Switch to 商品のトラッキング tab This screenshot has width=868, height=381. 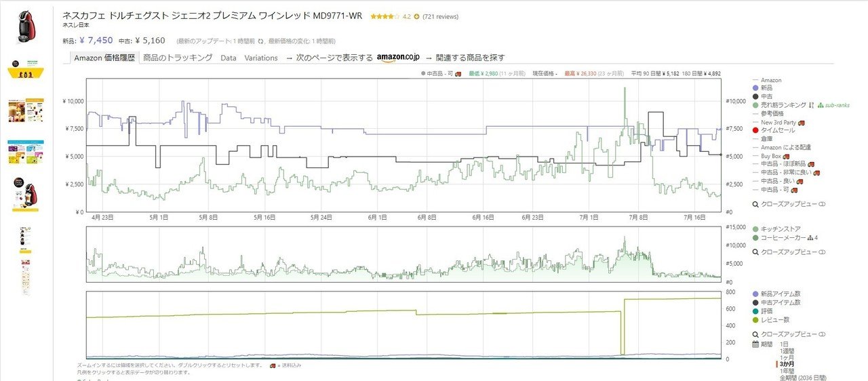(x=178, y=58)
